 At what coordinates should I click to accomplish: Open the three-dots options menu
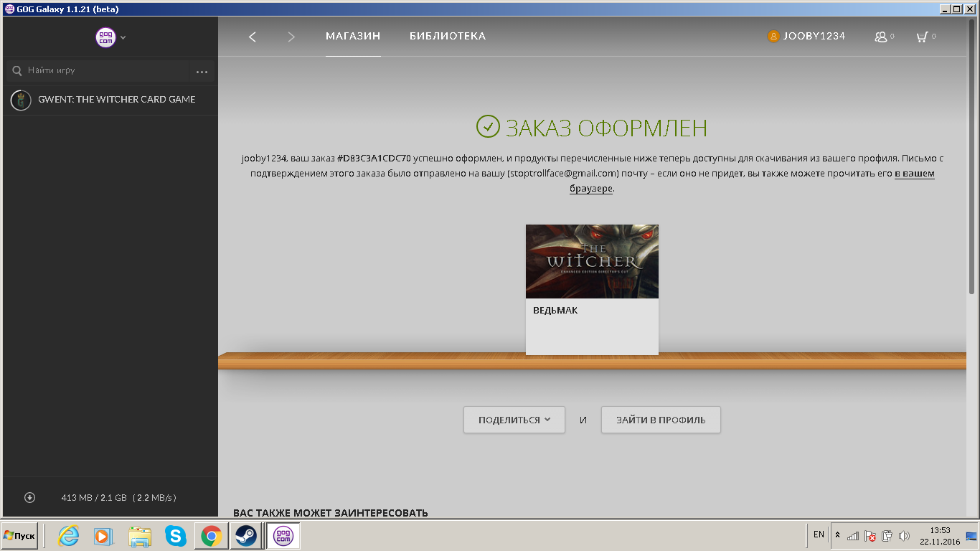202,71
